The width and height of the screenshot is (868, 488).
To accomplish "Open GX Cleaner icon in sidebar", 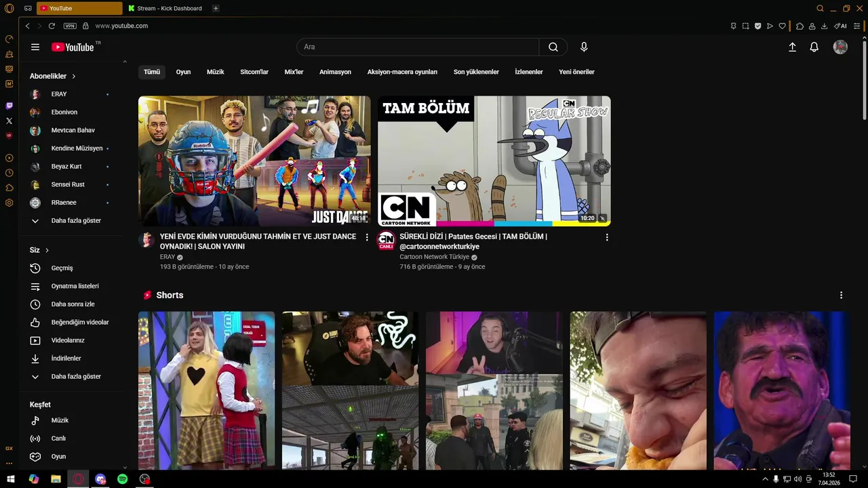I will pos(9,54).
